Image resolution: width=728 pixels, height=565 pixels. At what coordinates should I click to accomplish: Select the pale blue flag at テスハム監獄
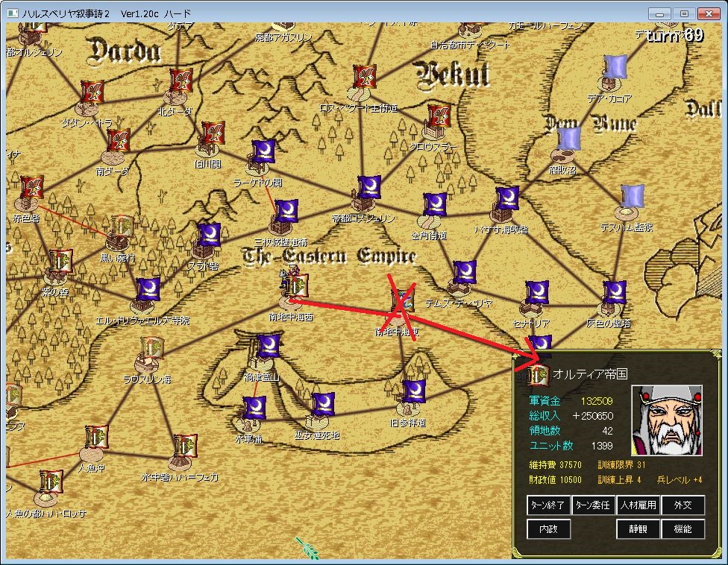633,196
